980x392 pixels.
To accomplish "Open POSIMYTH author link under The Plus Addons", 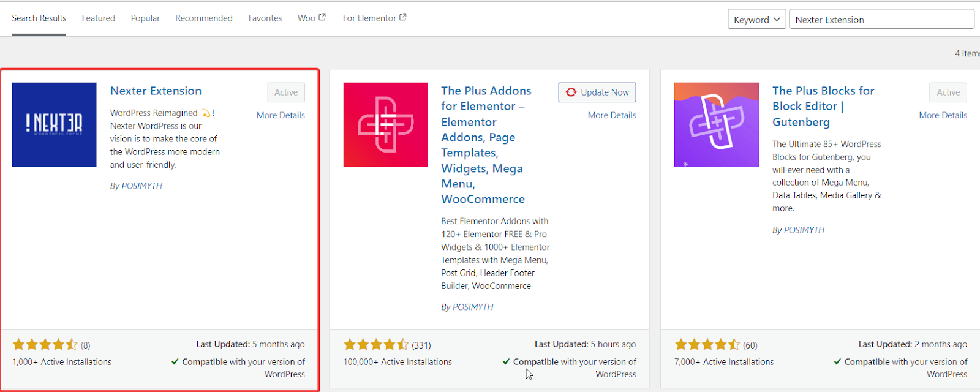I will (x=473, y=307).
